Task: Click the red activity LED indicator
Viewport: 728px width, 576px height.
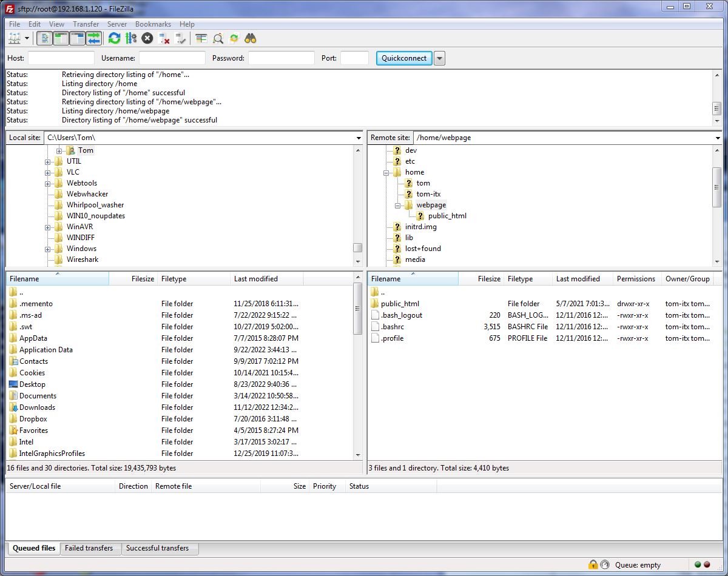Action: click(707, 564)
